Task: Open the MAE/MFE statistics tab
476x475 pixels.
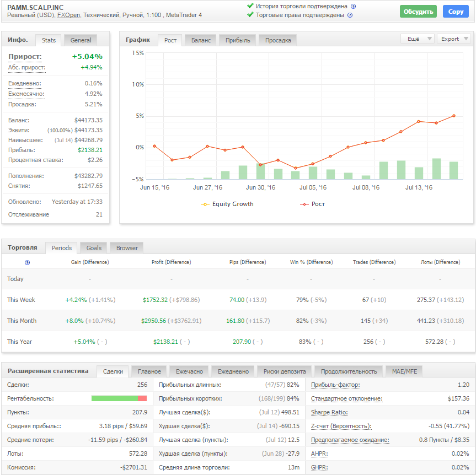Action: click(x=404, y=371)
